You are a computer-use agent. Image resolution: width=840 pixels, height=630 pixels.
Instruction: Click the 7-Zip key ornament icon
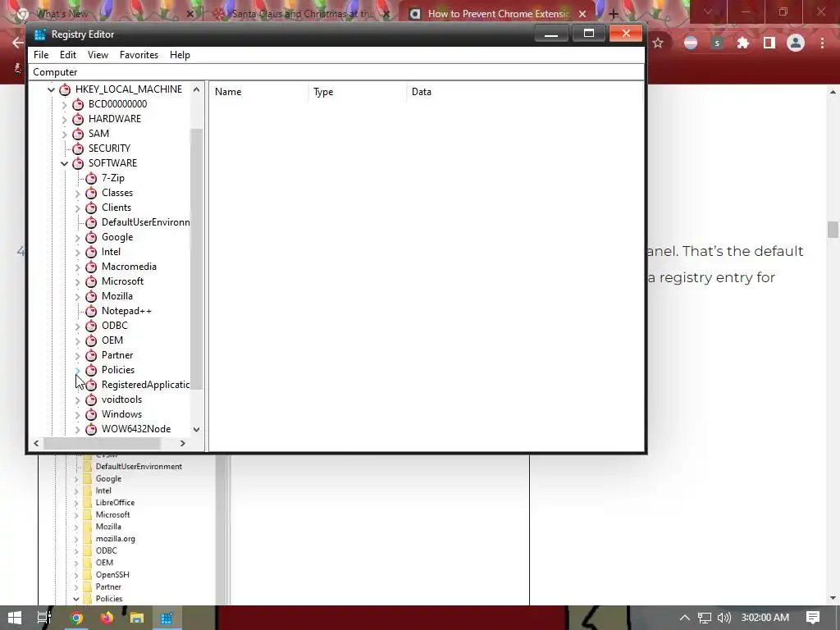click(x=91, y=178)
